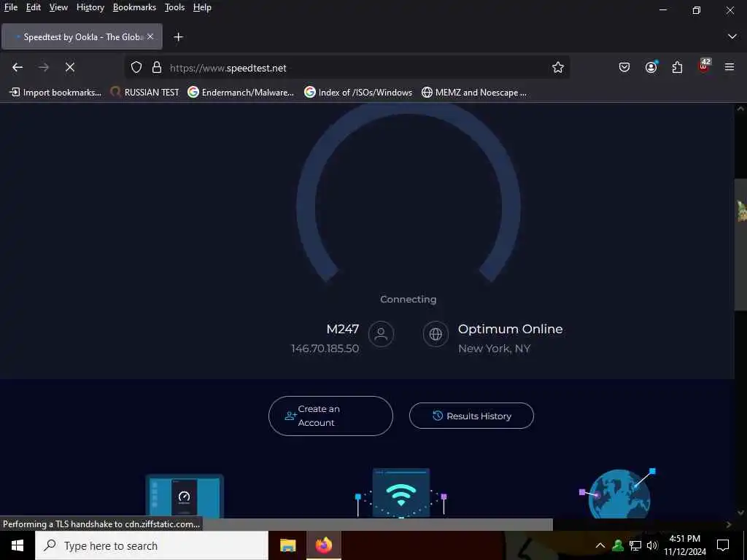List all tabs via chevron dropdown
The width and height of the screenshot is (747, 560).
tap(732, 36)
